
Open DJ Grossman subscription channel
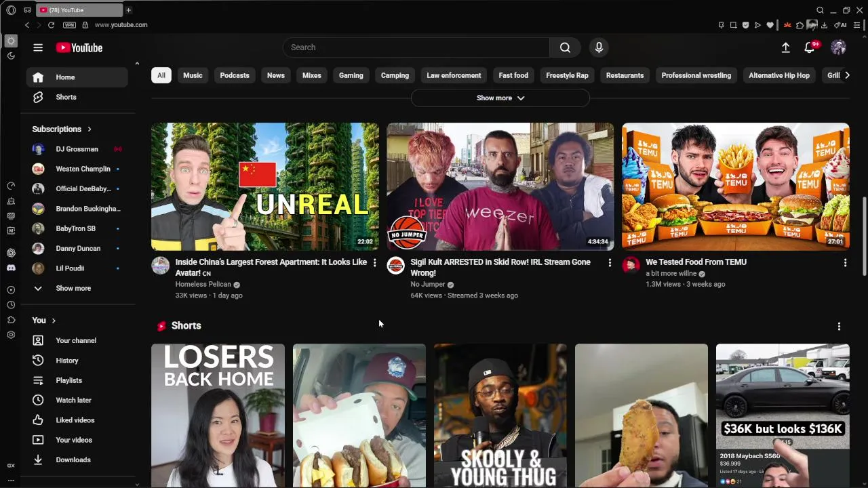coord(77,149)
